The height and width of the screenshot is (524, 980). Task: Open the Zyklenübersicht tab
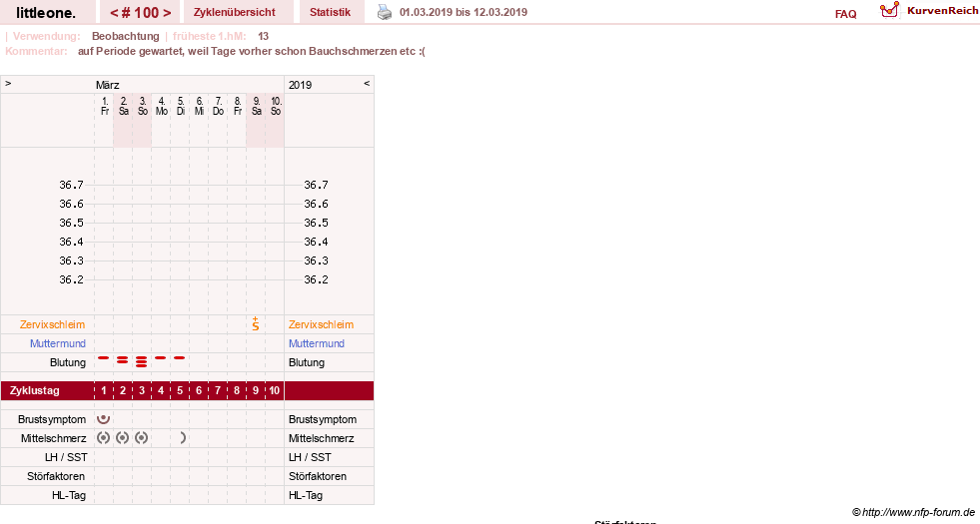[x=235, y=12]
